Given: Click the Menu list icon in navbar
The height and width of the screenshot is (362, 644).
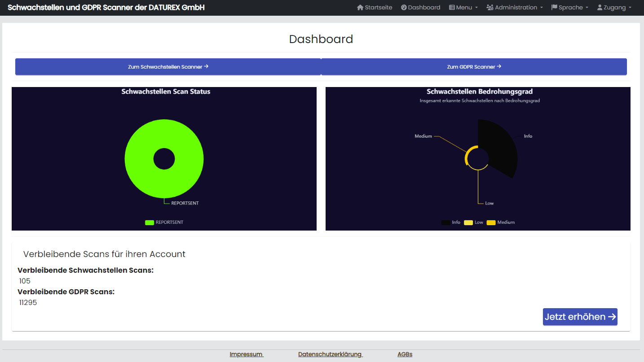Looking at the screenshot, I should pos(452,8).
